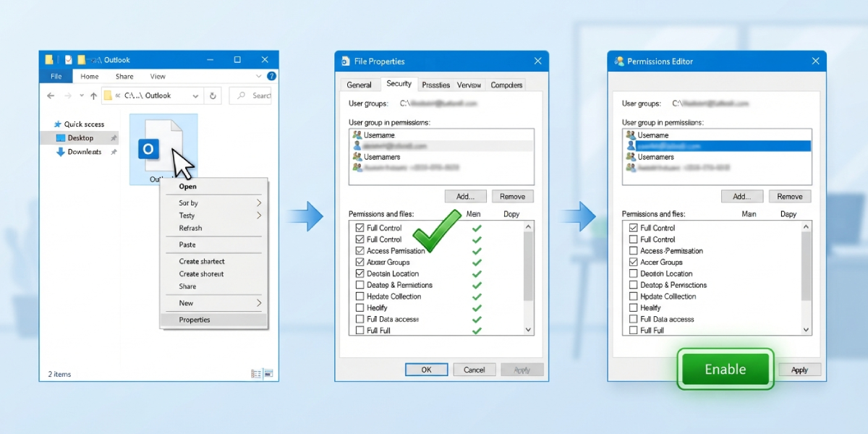
Task: Click the down arrow of File Properties permissions scrollbar
Action: [x=528, y=329]
